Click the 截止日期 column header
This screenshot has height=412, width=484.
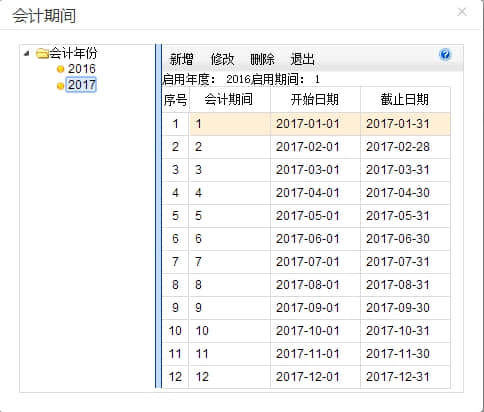pos(405,99)
